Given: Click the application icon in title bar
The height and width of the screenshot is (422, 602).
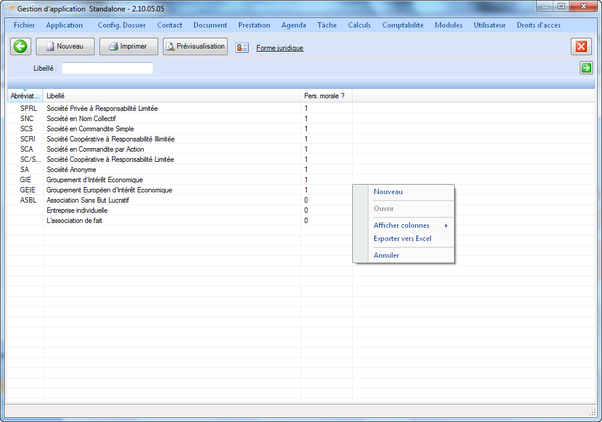Looking at the screenshot, I should (10, 7).
